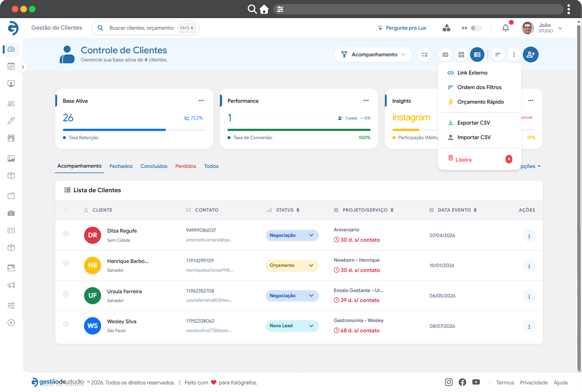
Task: Select the list table view
Action: pyautogui.click(x=477, y=55)
